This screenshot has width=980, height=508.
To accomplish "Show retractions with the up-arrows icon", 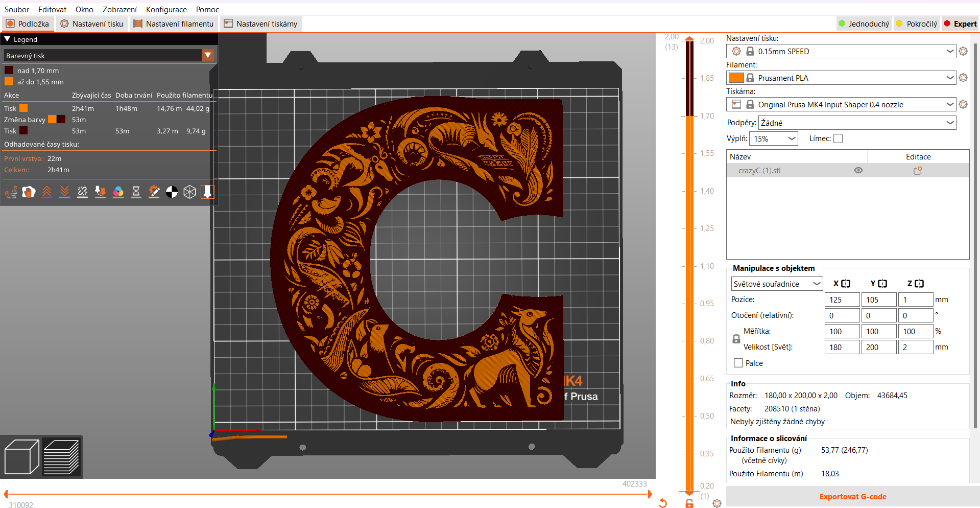I will coord(46,192).
